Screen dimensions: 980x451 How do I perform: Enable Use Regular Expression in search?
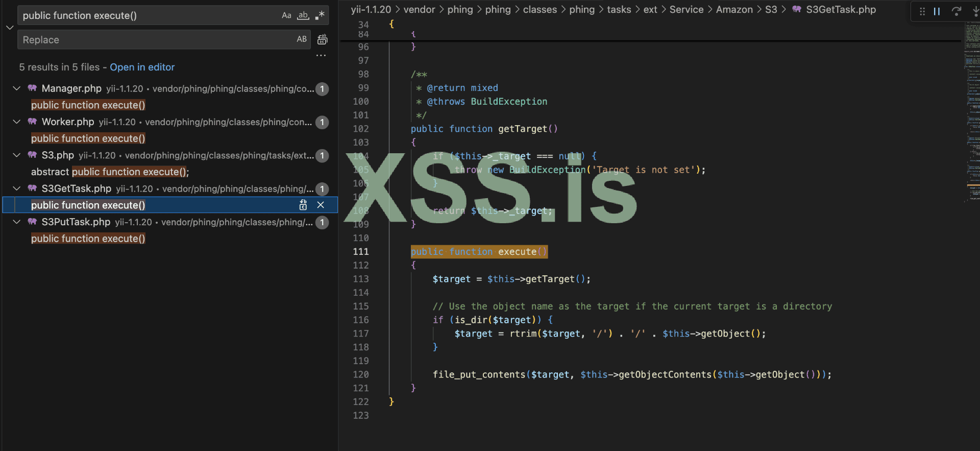(320, 15)
